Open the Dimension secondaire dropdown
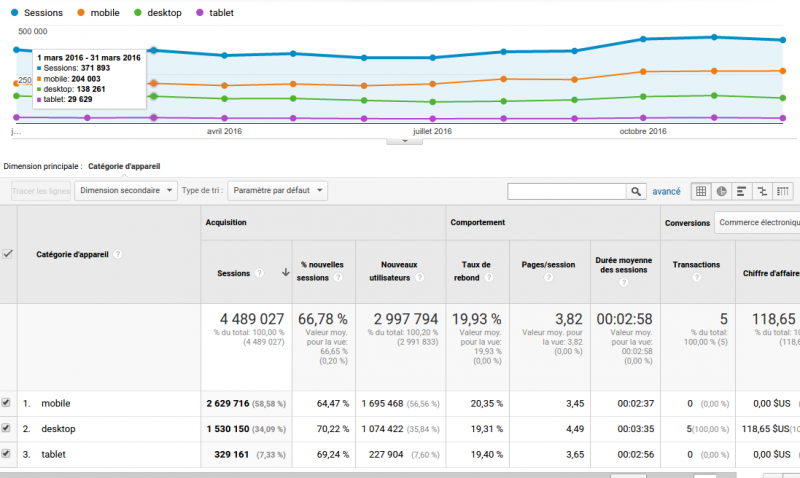 click(126, 190)
